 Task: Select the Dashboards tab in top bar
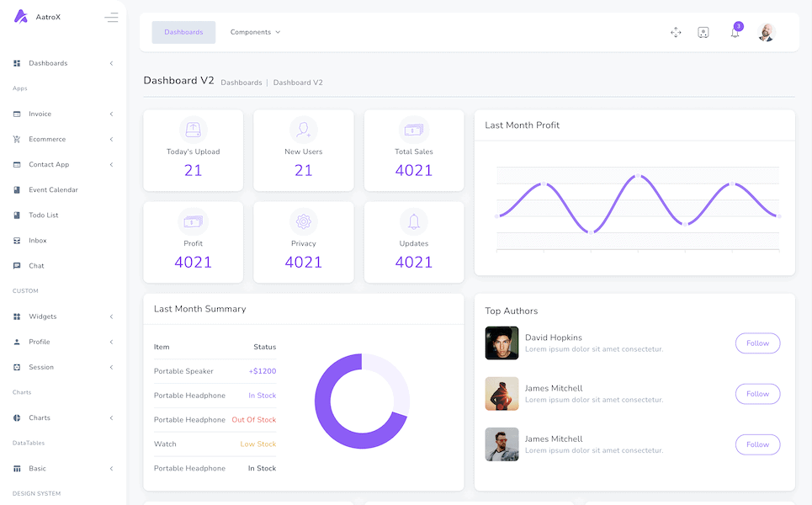pos(183,32)
